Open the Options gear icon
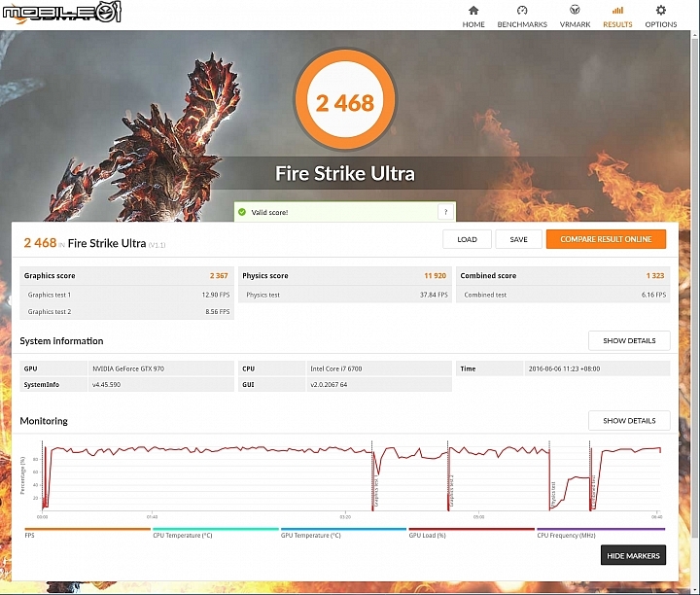This screenshot has height=595, width=700. [661, 10]
